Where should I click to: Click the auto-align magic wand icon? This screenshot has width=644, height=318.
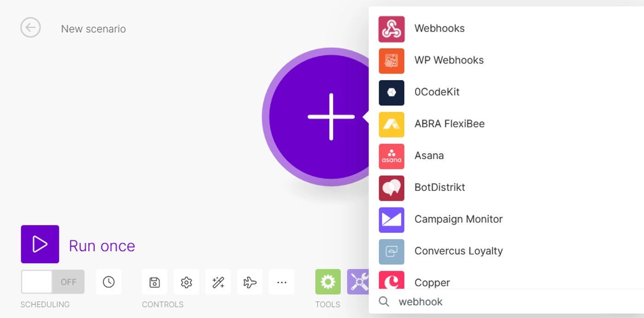click(x=218, y=282)
